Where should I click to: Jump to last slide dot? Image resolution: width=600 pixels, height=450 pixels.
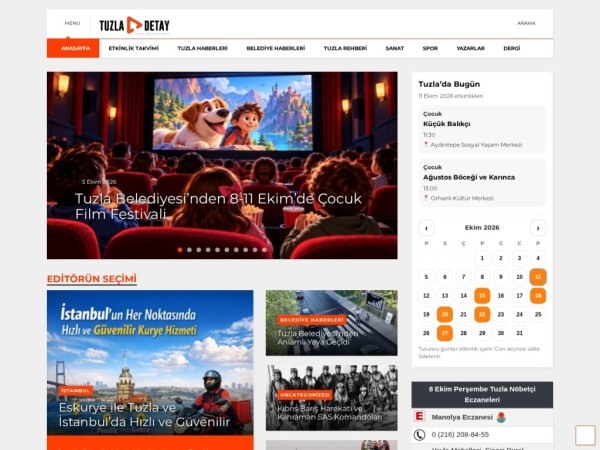264,250
